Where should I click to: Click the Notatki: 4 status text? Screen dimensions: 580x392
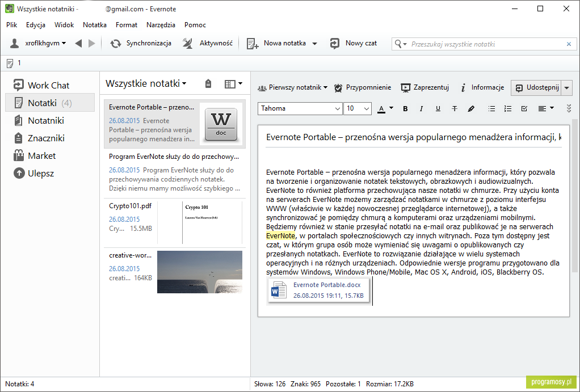pyautogui.click(x=20, y=384)
